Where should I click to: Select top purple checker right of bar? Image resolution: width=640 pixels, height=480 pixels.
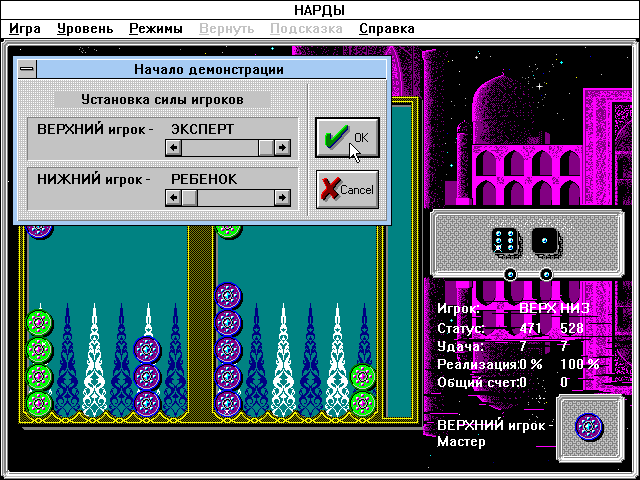(228, 296)
